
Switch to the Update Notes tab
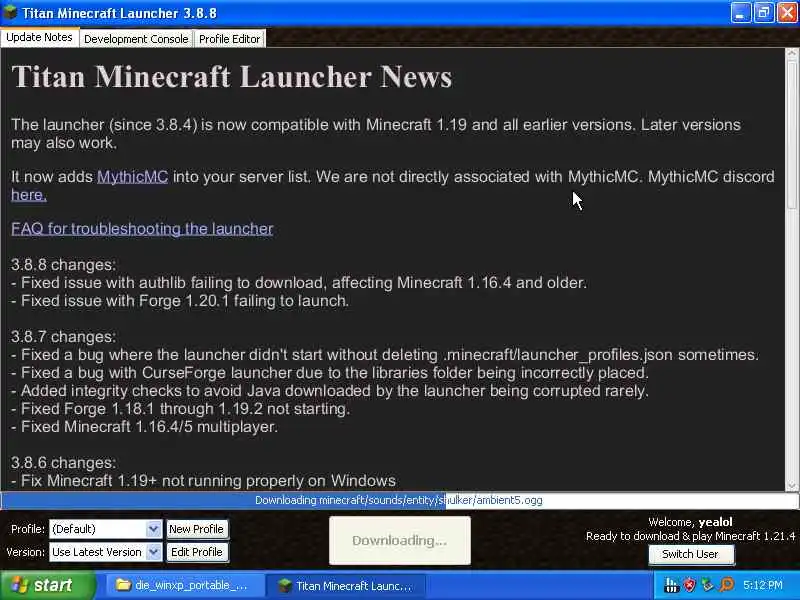click(x=40, y=38)
